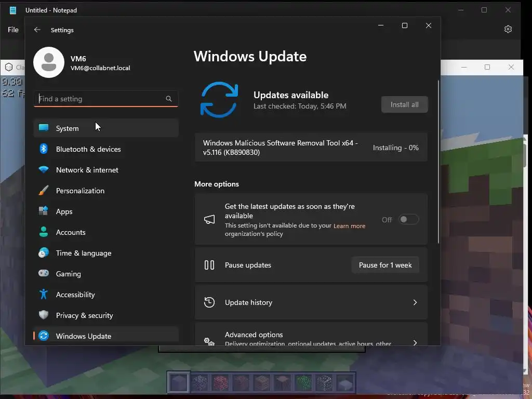Click the megaphone icon for latest updates

(x=209, y=220)
